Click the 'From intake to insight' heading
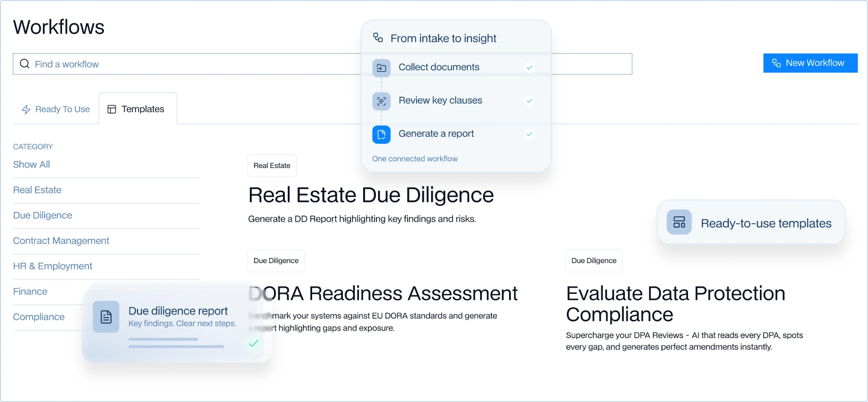This screenshot has width=868, height=402. (x=443, y=38)
